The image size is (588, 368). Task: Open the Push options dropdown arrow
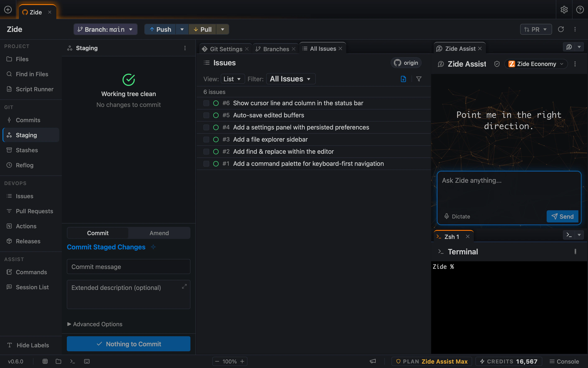click(182, 29)
